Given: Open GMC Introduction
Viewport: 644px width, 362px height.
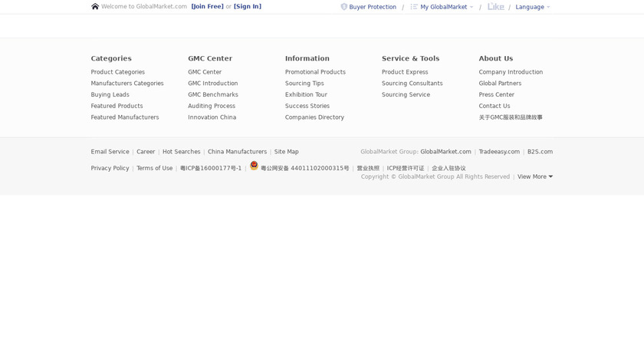Looking at the screenshot, I should (x=213, y=84).
